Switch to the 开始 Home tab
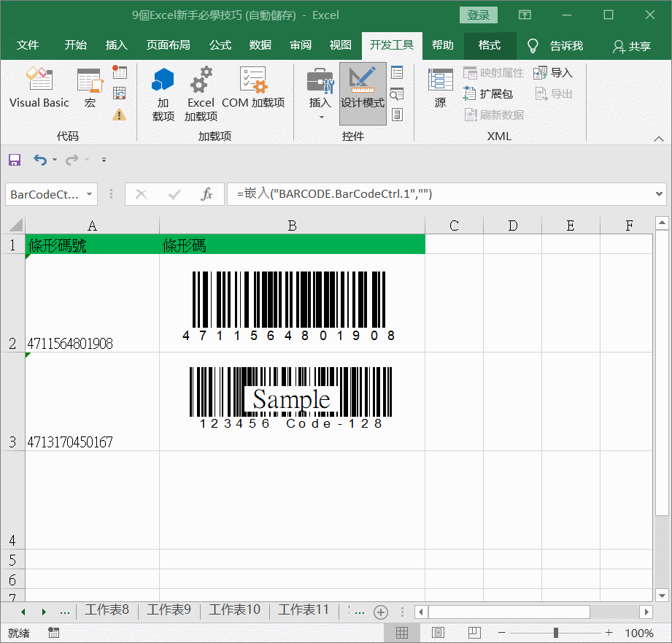The height and width of the screenshot is (643, 672). coord(76,45)
